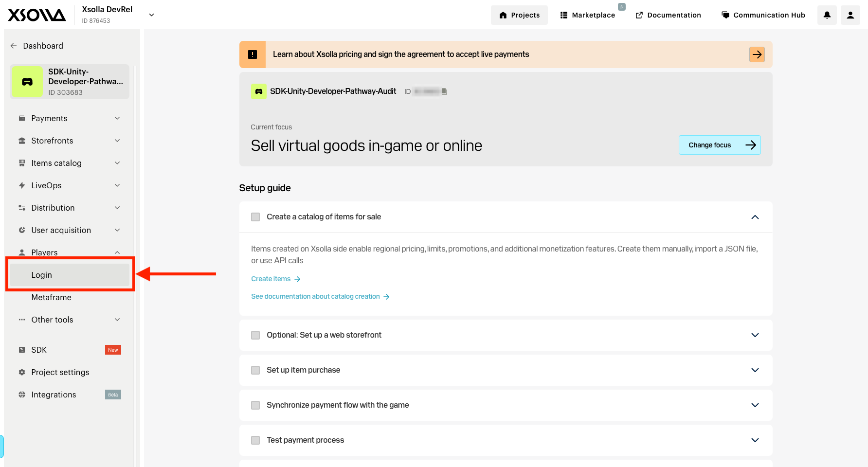This screenshot has width=868, height=467.
Task: Click the Project settings gear icon
Action: pyautogui.click(x=22, y=372)
